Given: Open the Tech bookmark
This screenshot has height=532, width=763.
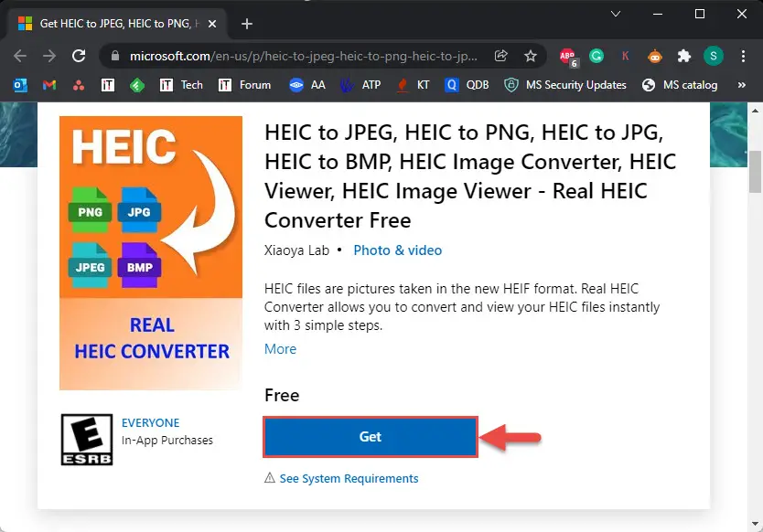Looking at the screenshot, I should 181,85.
